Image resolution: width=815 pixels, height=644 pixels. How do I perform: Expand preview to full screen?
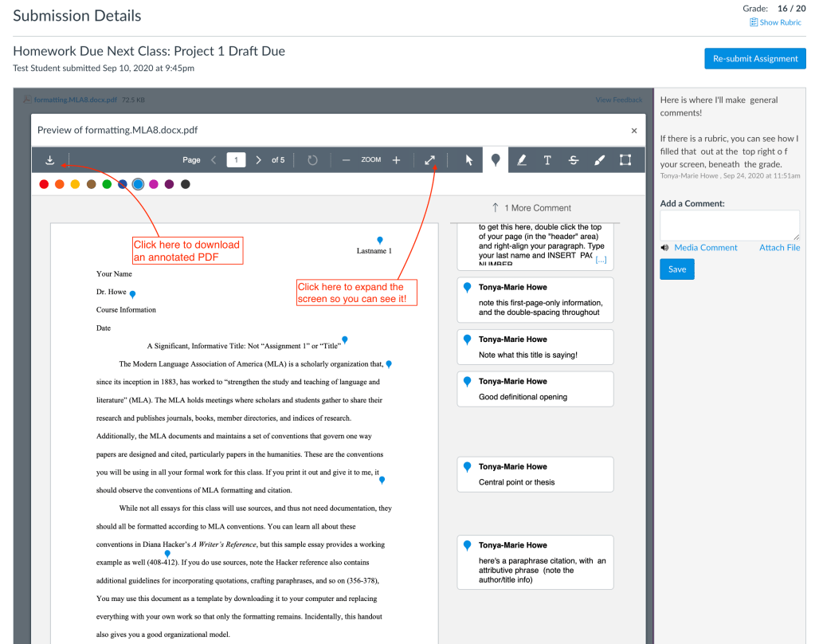pyautogui.click(x=430, y=160)
